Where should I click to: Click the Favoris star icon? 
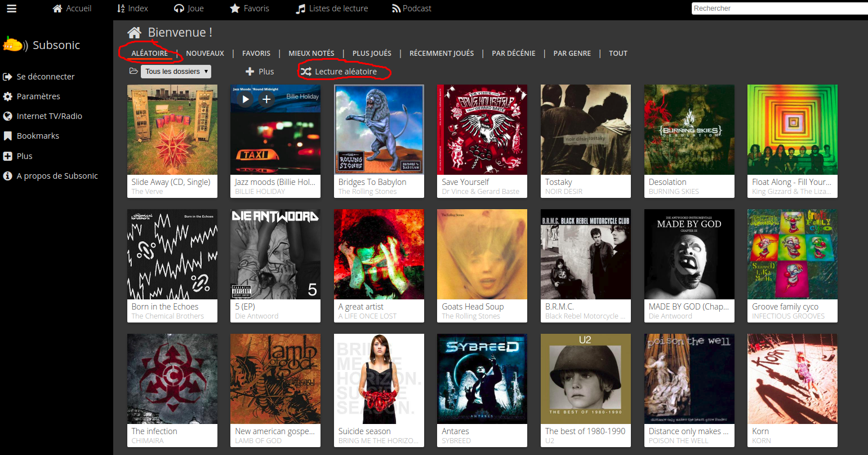click(235, 8)
